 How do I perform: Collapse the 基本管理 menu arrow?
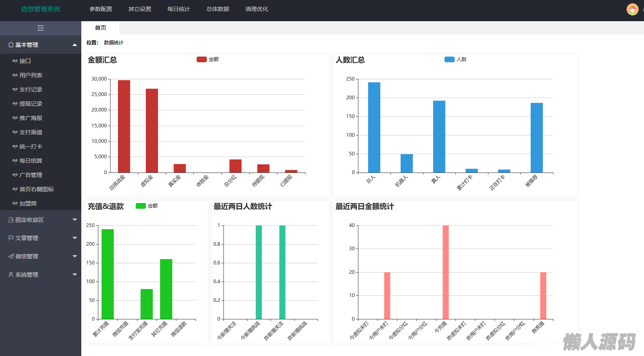tap(75, 45)
